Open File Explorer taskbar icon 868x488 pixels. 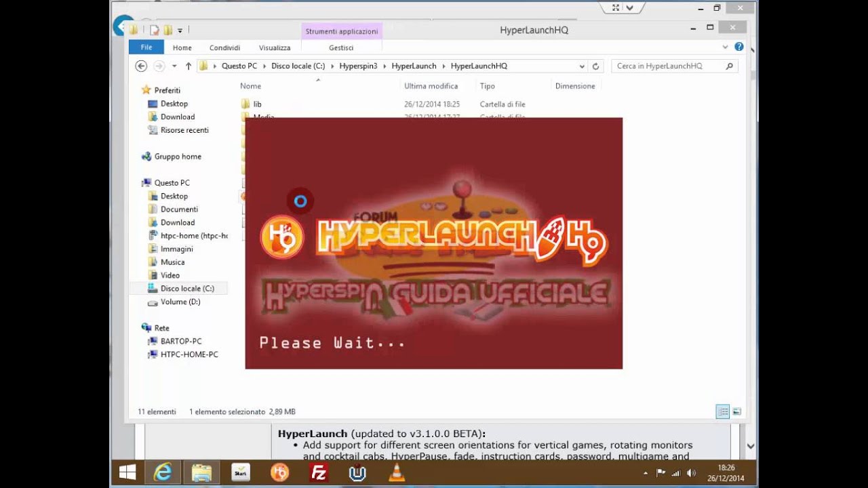tap(201, 472)
